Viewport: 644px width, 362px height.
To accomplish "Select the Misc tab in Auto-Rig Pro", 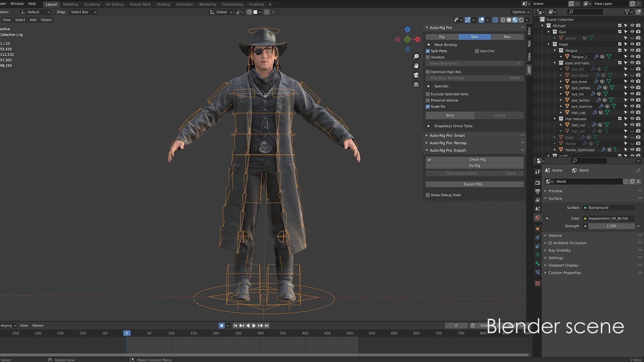I will 507,37.
